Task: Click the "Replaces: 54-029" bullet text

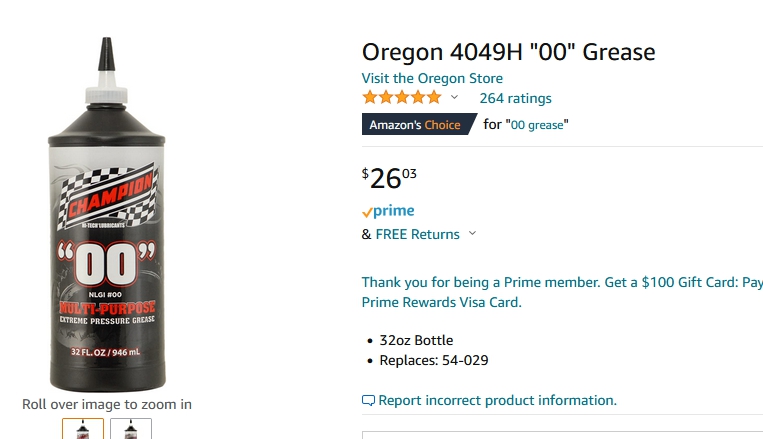Action: click(x=434, y=360)
